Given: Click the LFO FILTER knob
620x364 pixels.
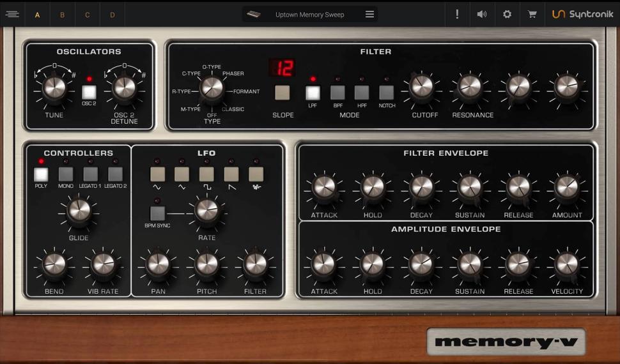Looking at the screenshot, I should [256, 264].
